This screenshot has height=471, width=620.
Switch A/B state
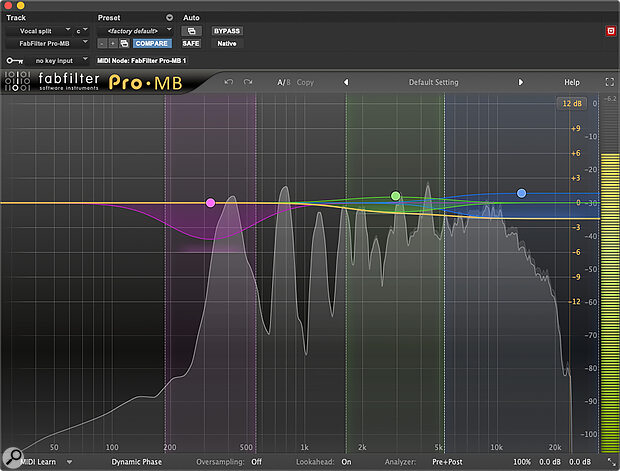[x=284, y=82]
